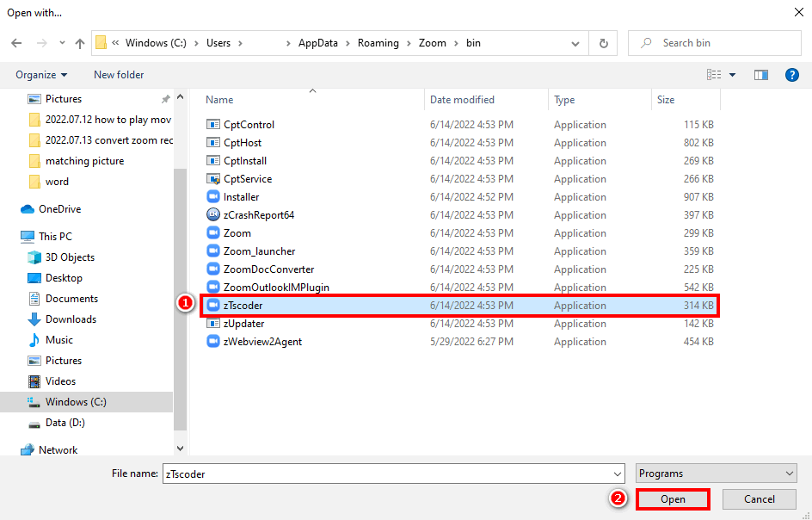Expand the view options dropdown arrow
The height and width of the screenshot is (520, 812).
pos(733,75)
